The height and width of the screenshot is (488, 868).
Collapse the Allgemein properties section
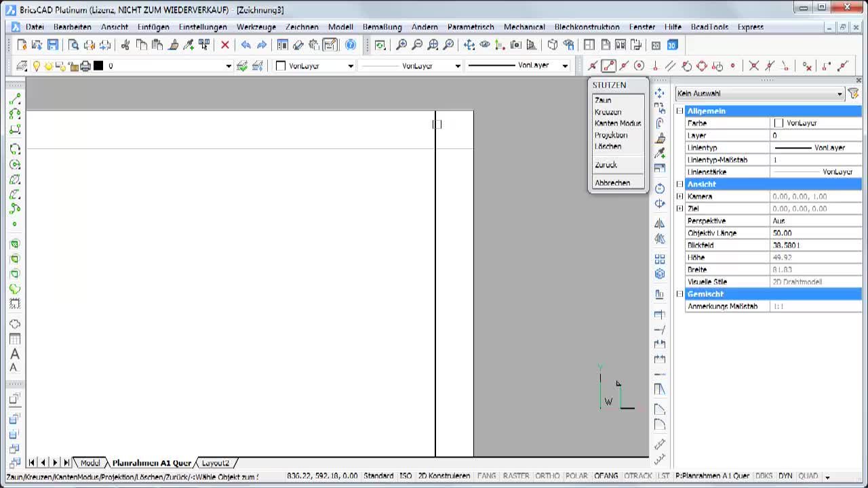[679, 110]
